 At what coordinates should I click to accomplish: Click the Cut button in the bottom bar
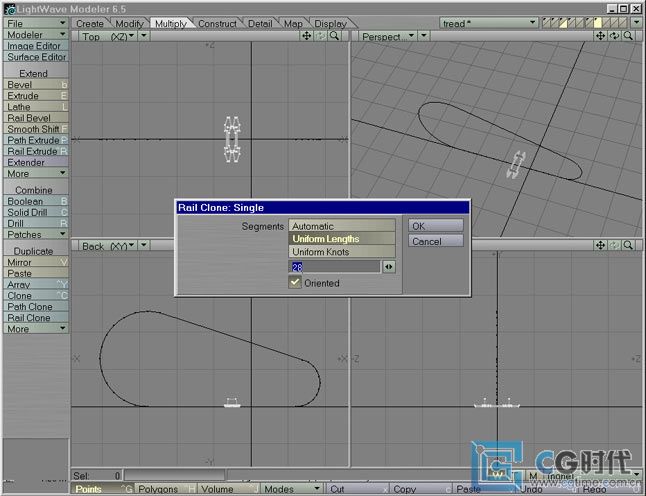pos(358,489)
